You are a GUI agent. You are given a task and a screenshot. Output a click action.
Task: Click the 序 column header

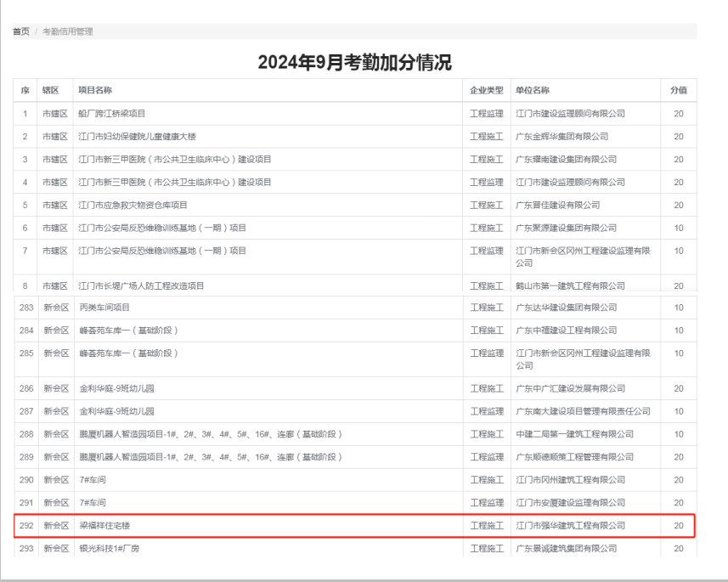coord(25,90)
